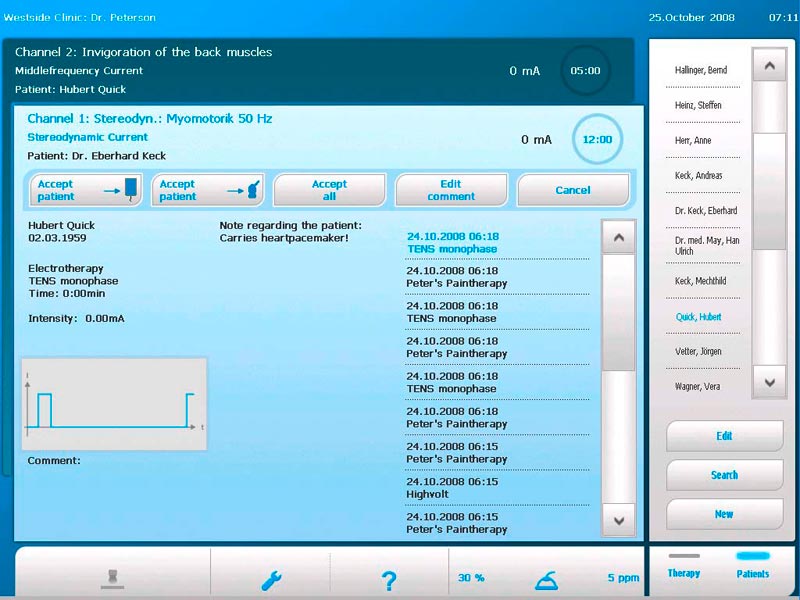This screenshot has width=800, height=600.
Task: Click the vacuum suction cup icon
Action: click(546, 581)
